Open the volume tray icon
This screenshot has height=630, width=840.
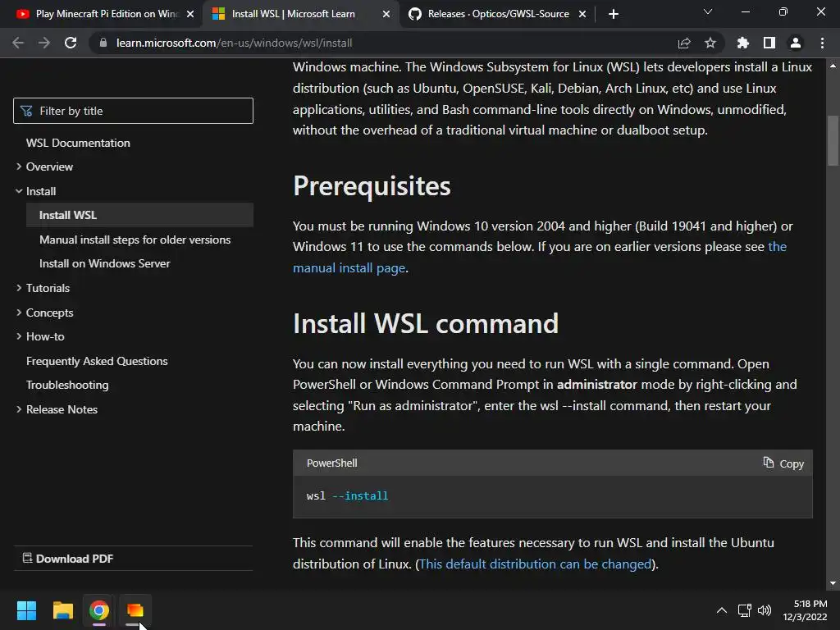click(765, 610)
